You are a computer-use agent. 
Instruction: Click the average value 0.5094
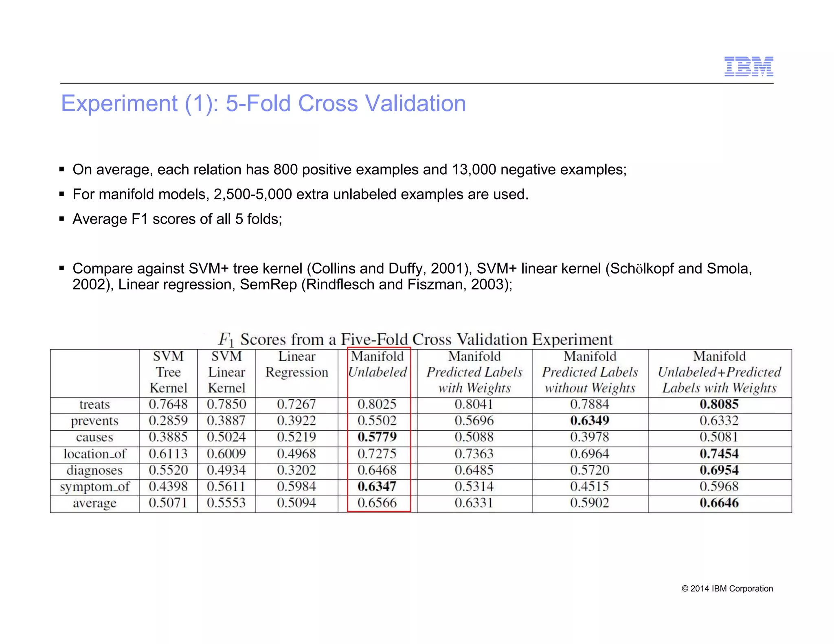click(296, 503)
